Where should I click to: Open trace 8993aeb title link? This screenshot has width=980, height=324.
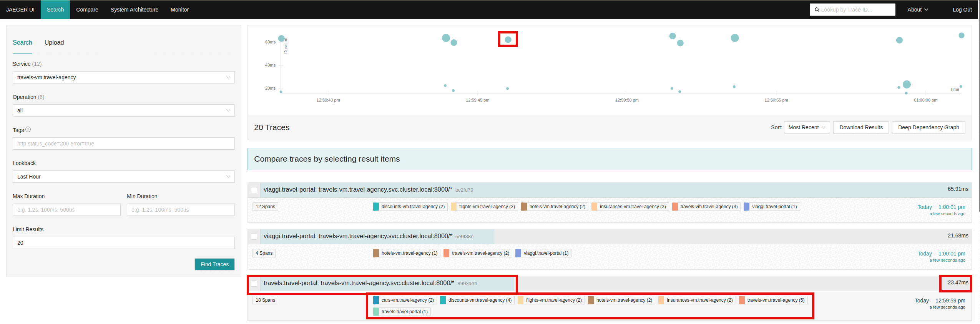pyautogui.click(x=359, y=283)
